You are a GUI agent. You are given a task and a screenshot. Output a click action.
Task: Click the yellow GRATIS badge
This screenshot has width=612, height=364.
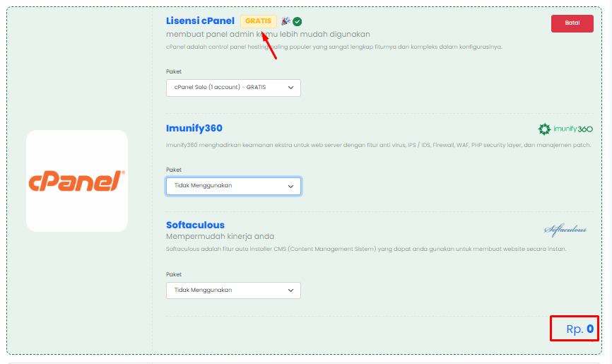pos(259,21)
